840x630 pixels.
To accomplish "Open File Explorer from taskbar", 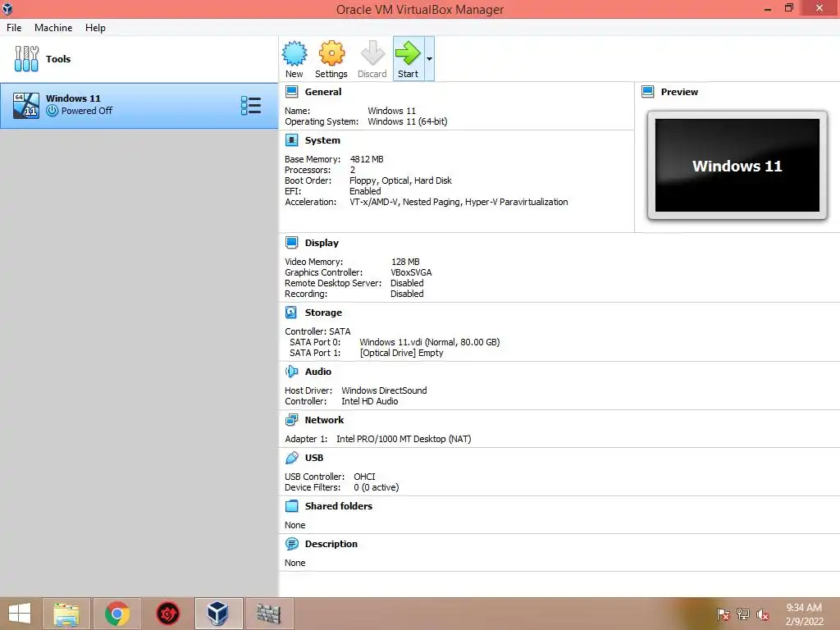I will point(66,614).
